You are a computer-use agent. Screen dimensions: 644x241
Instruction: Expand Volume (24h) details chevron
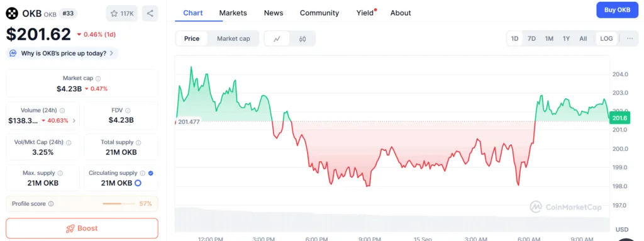pyautogui.click(x=74, y=121)
